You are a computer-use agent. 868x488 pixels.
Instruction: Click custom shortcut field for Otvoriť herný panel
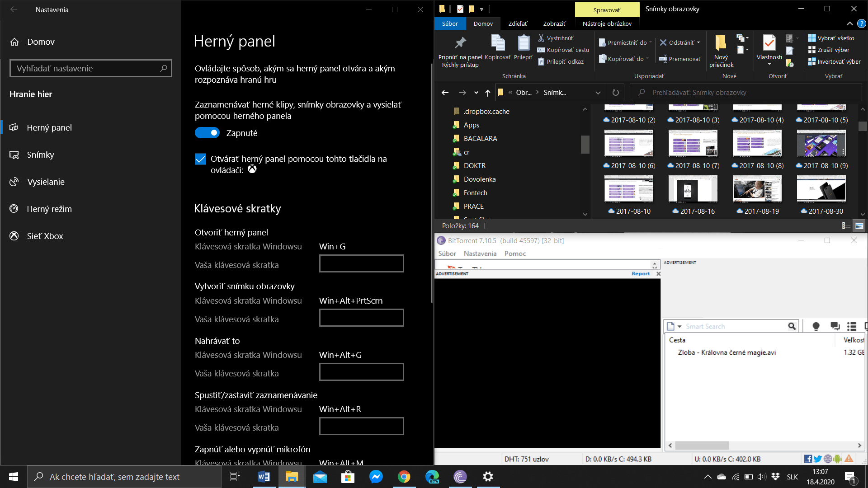361,263
